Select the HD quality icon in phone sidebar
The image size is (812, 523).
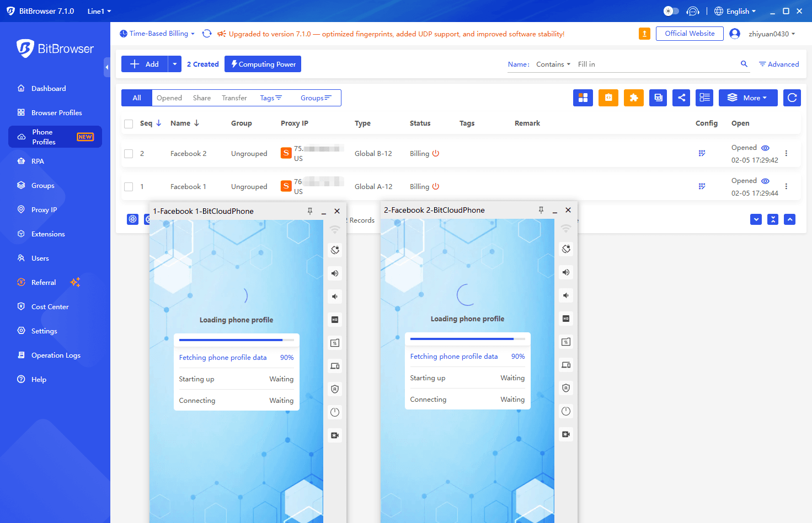(x=335, y=319)
